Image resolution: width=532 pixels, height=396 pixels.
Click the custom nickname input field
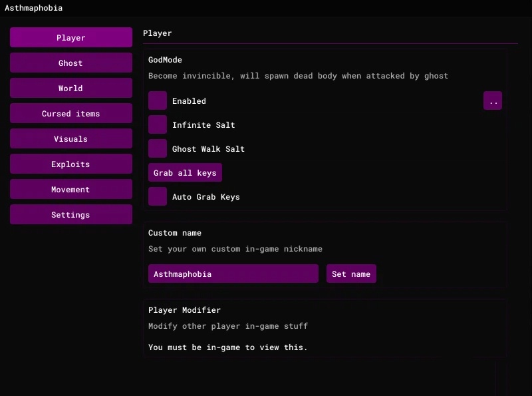[x=233, y=274]
